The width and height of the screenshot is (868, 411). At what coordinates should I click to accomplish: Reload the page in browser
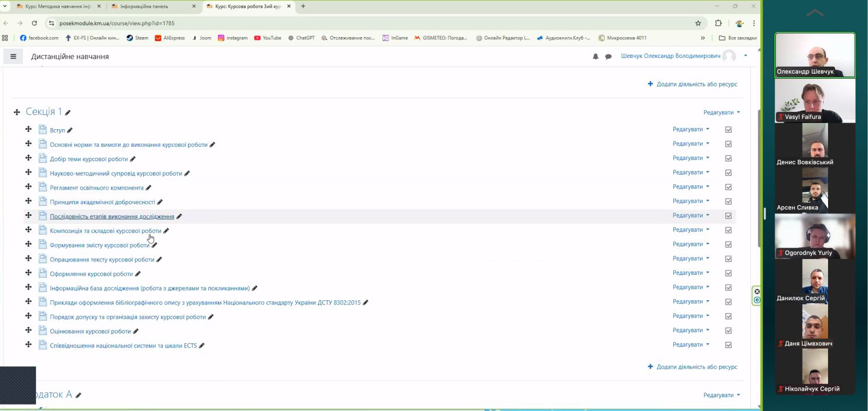tap(34, 23)
